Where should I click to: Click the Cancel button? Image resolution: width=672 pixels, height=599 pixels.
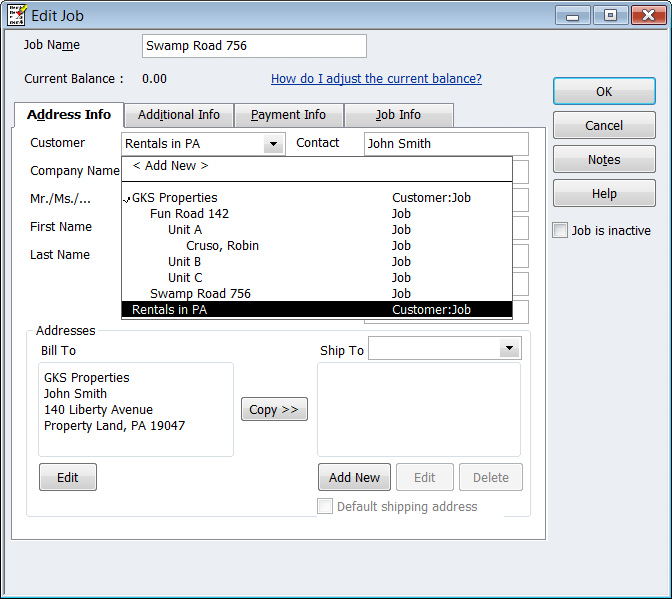click(x=604, y=126)
